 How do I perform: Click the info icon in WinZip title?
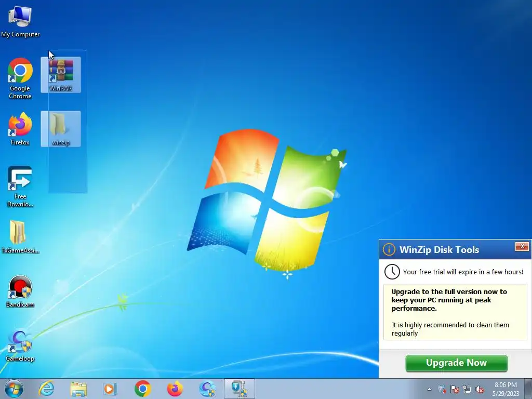(389, 249)
